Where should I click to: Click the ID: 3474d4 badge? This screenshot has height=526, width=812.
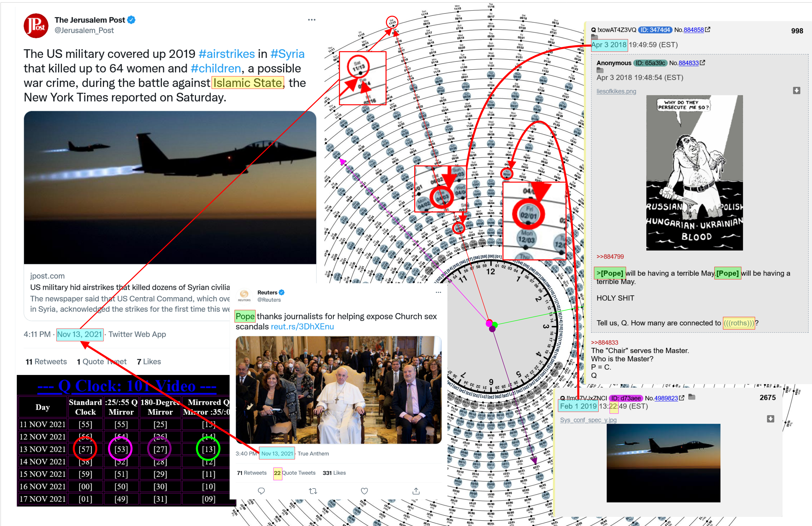[655, 30]
